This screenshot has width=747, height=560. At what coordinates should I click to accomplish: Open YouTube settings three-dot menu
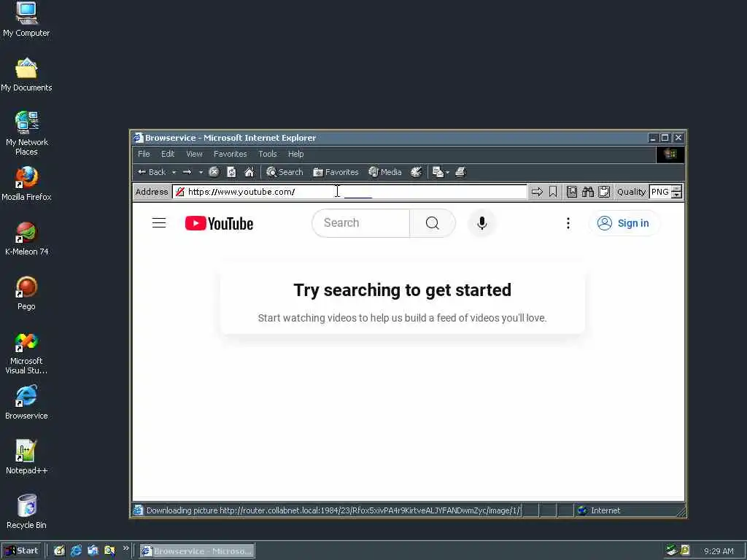coord(568,223)
